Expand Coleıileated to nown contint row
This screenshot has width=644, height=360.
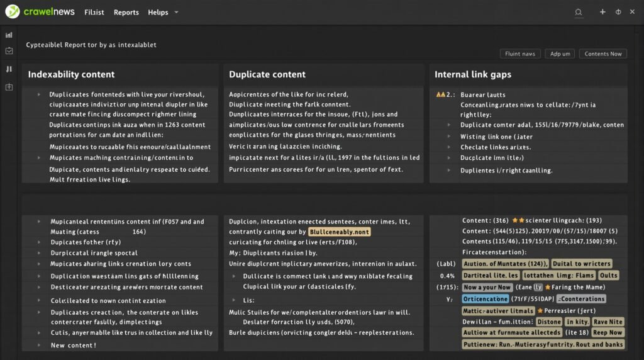click(x=39, y=300)
